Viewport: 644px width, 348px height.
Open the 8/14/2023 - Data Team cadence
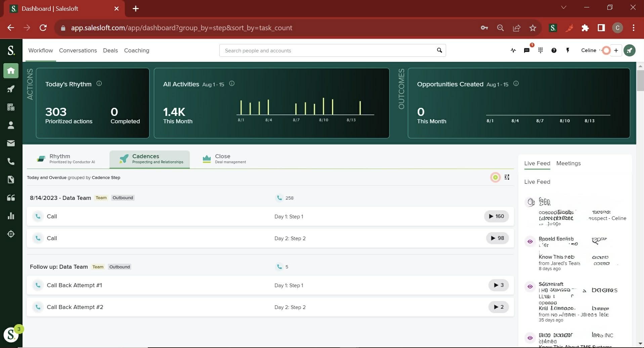pos(60,198)
